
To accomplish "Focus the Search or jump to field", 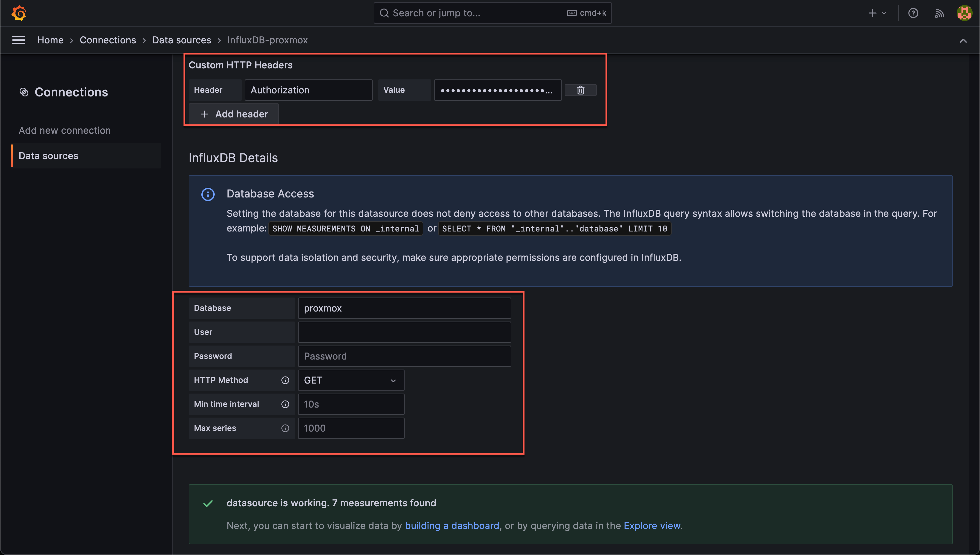I will 492,13.
